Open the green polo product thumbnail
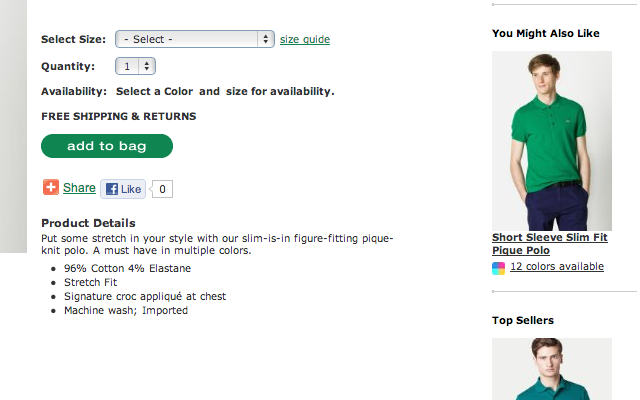Image resolution: width=640 pixels, height=400 pixels. point(551,140)
